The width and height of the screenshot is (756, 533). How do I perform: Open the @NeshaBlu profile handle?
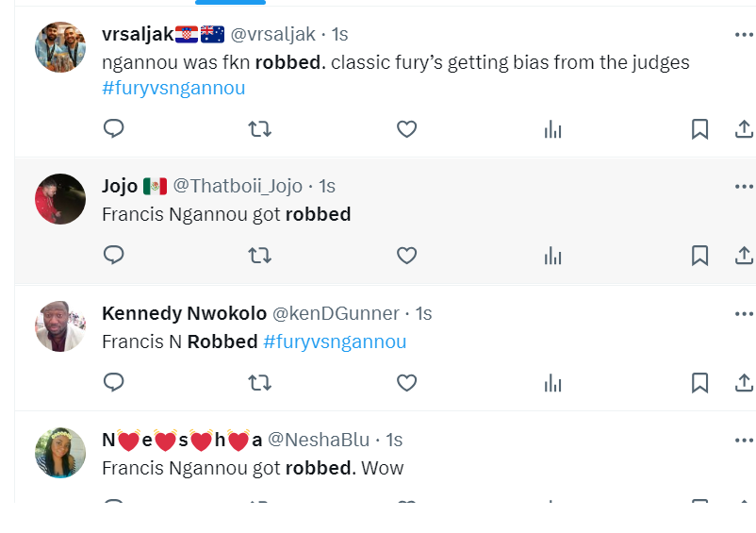(320, 440)
